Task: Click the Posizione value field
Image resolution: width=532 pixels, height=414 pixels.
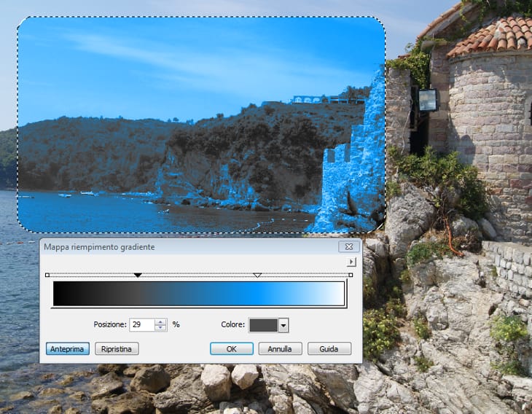Action: 141,325
